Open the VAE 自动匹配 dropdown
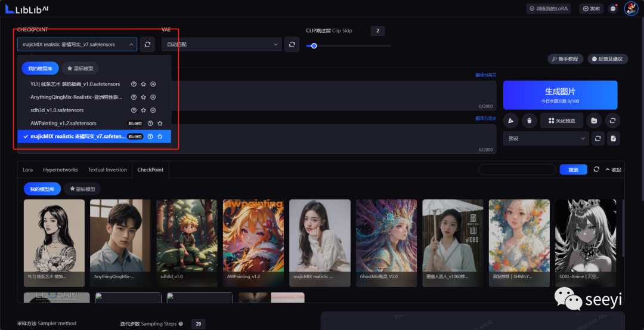 tap(221, 44)
